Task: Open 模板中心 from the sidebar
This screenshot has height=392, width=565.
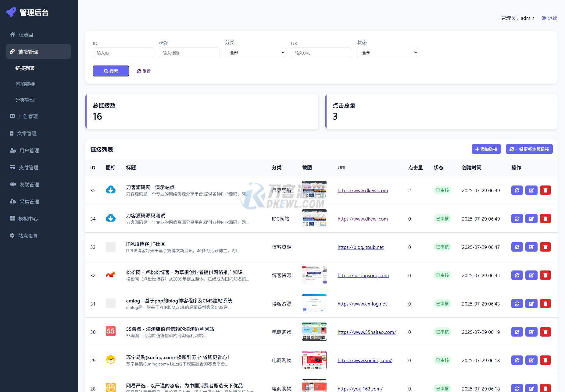Action: [28, 218]
